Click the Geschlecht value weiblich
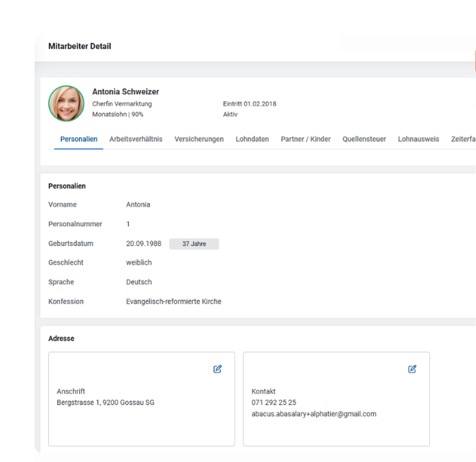 (139, 263)
